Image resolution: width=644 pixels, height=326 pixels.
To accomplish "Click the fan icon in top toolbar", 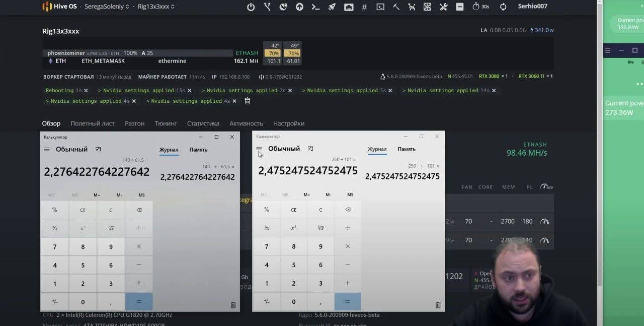I will (427, 7).
